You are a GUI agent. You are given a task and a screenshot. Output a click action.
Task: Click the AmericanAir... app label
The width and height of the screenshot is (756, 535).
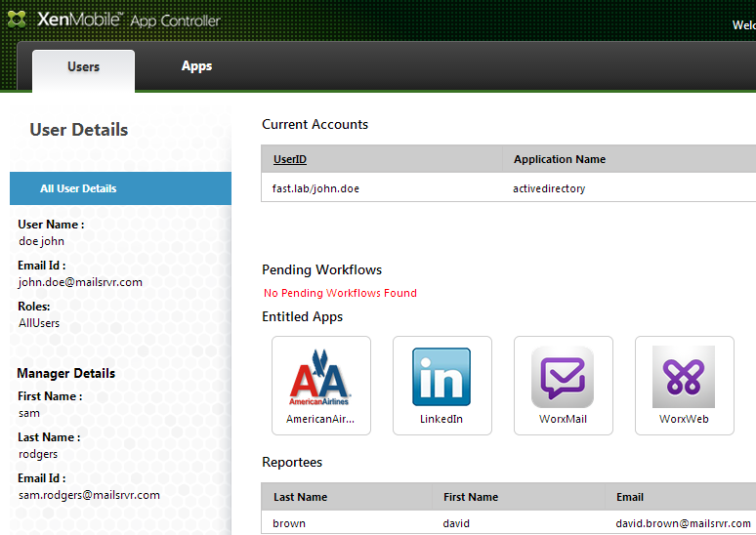320,419
